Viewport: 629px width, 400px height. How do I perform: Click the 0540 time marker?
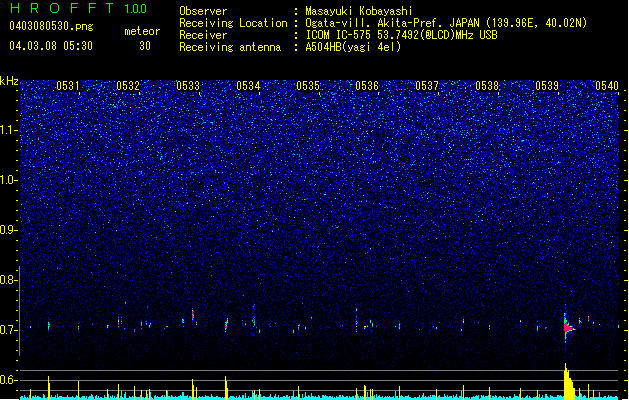point(607,85)
